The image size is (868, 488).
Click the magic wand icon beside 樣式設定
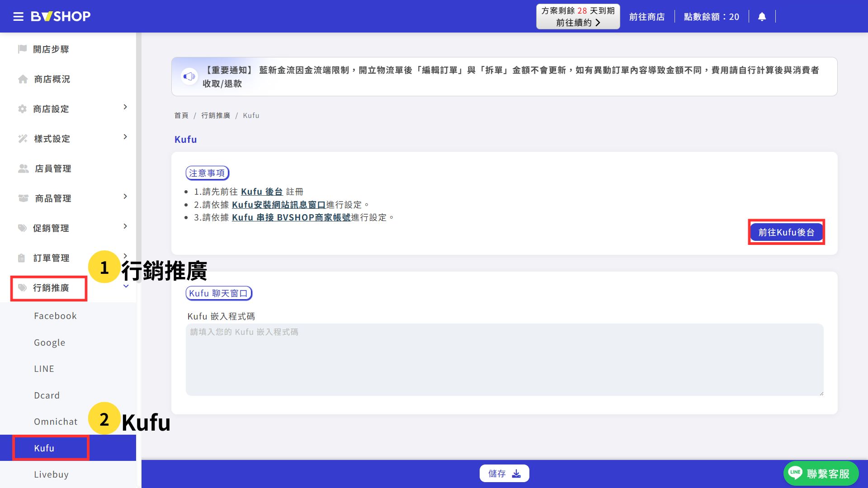(23, 139)
